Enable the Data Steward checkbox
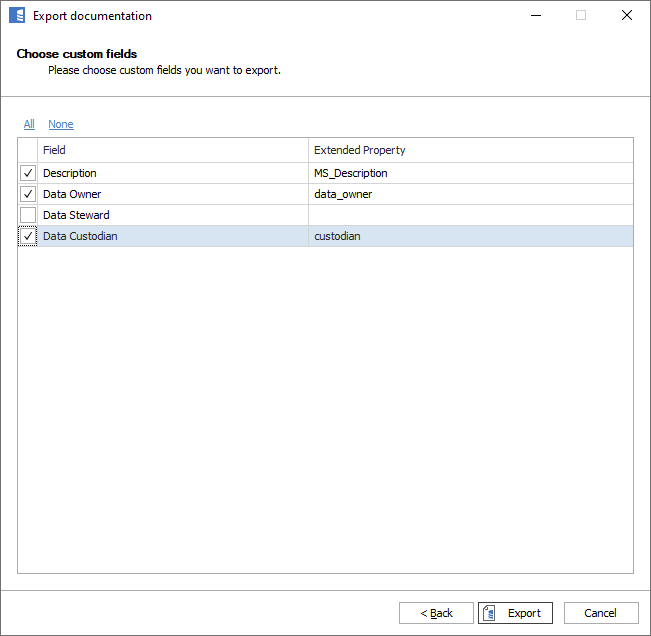Screen dimensions: 651x636 coord(28,215)
